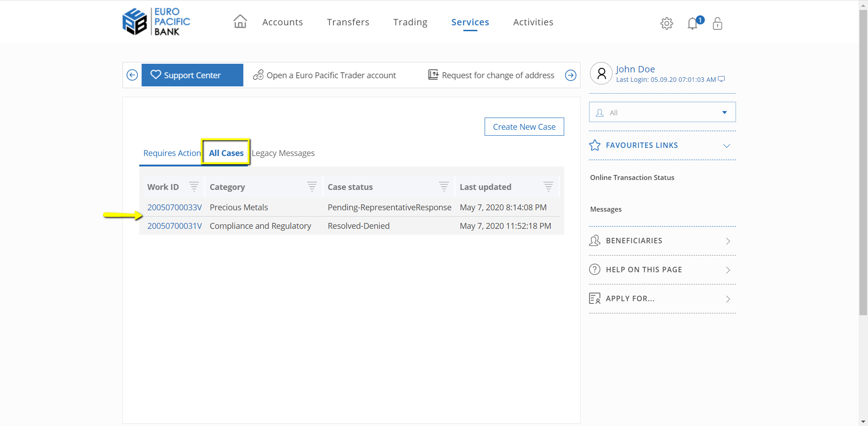
Task: Click the Last updated column header
Action: pos(486,187)
